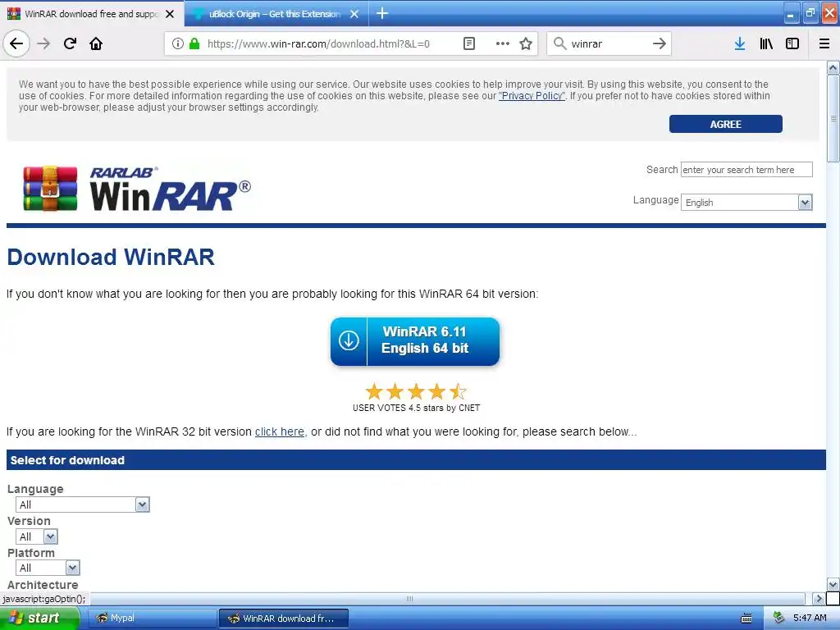Click the scroll up arrow
The width and height of the screenshot is (840, 630).
833,67
